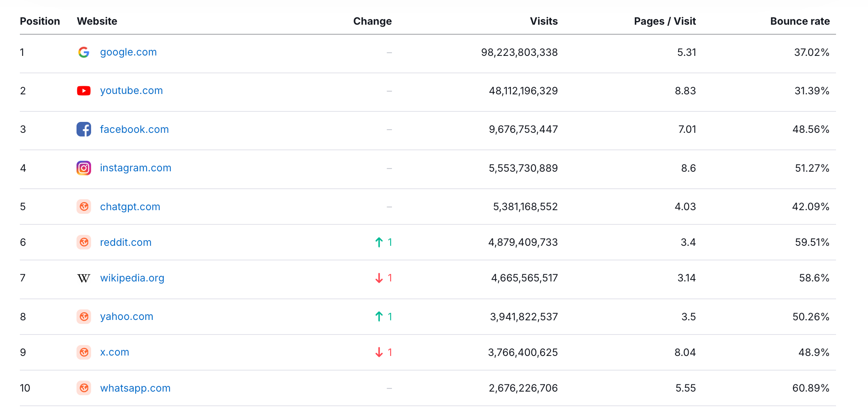Image resolution: width=868 pixels, height=409 pixels.
Task: Click bounce rate 51.27% for instagram.com
Action: [812, 168]
